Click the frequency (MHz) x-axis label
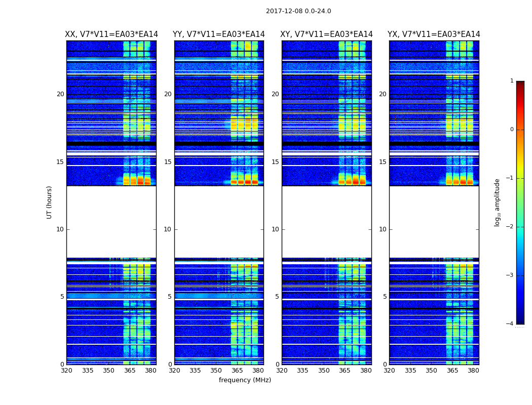Viewport: 532px width, 405px height. point(245,380)
